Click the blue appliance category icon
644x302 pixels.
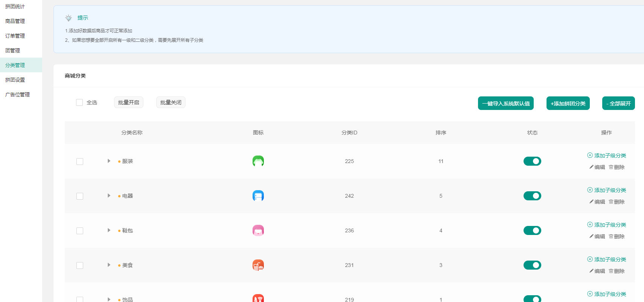[x=258, y=196]
